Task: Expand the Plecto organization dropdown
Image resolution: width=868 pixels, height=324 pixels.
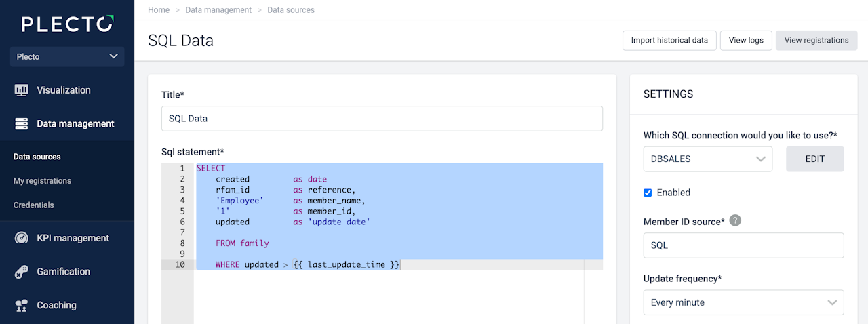Action: pyautogui.click(x=67, y=56)
